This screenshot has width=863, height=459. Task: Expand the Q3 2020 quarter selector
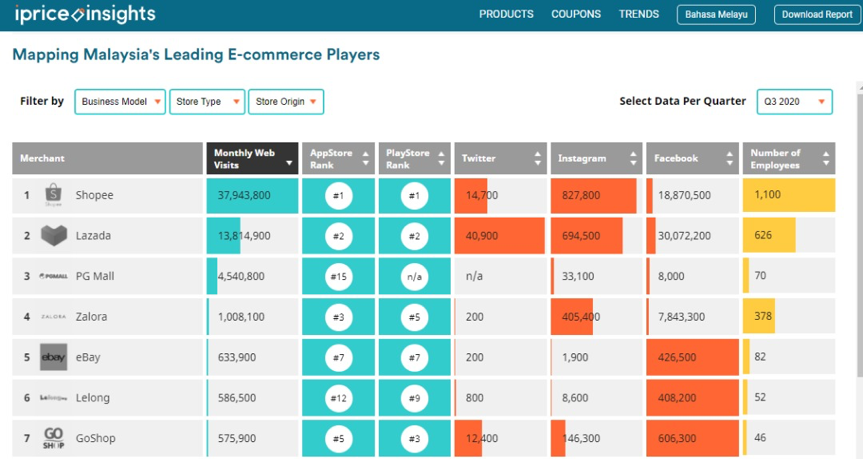pos(794,102)
